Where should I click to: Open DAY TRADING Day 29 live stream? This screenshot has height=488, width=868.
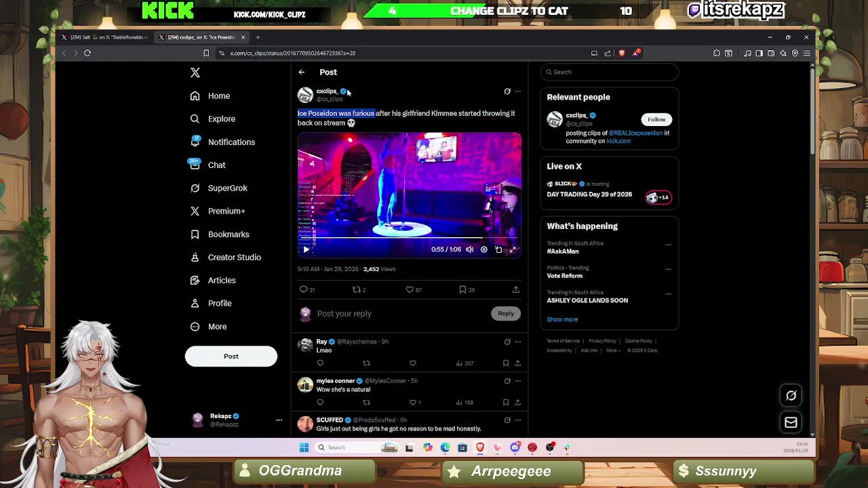pyautogui.click(x=589, y=195)
